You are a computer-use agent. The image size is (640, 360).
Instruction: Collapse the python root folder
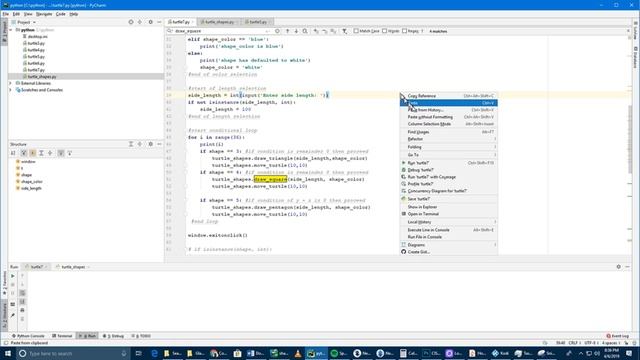click(11, 30)
